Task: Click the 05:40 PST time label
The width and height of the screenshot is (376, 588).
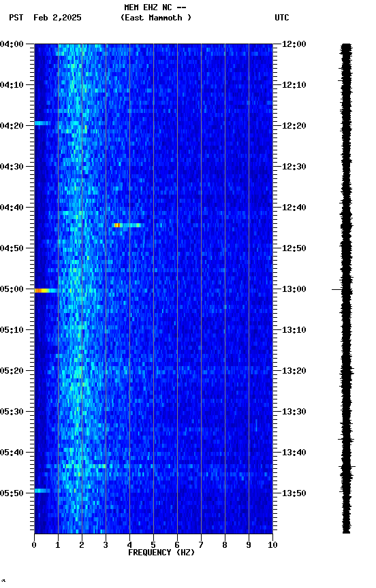Action: (12, 453)
